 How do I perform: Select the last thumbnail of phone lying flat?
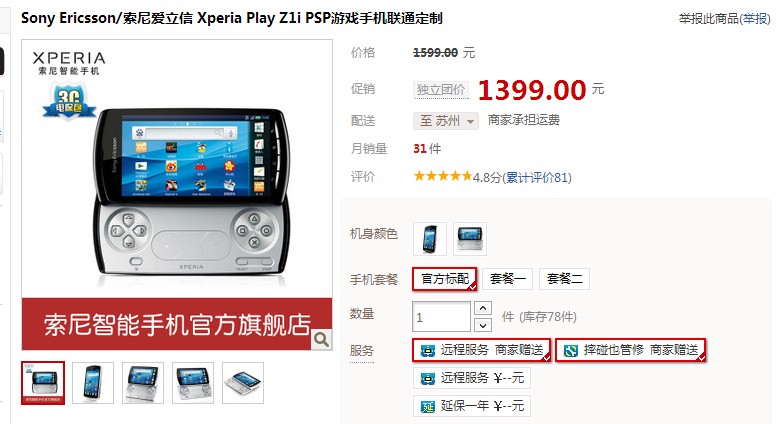[243, 383]
